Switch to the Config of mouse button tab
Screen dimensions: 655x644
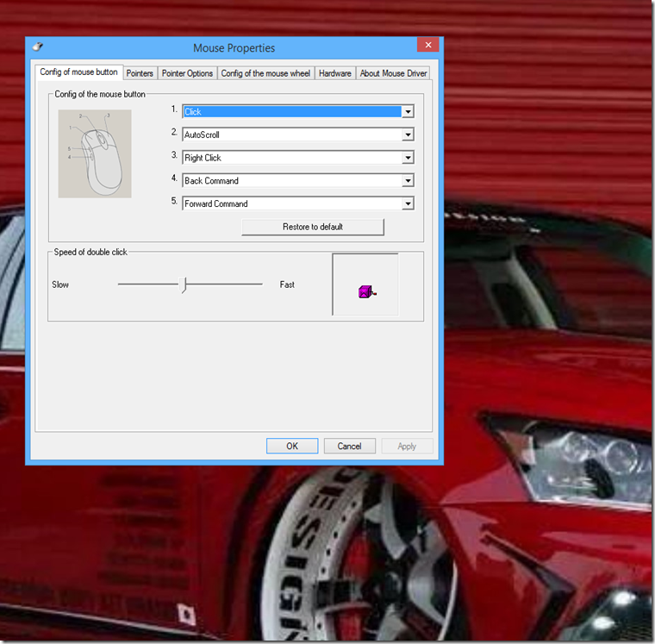(x=78, y=72)
